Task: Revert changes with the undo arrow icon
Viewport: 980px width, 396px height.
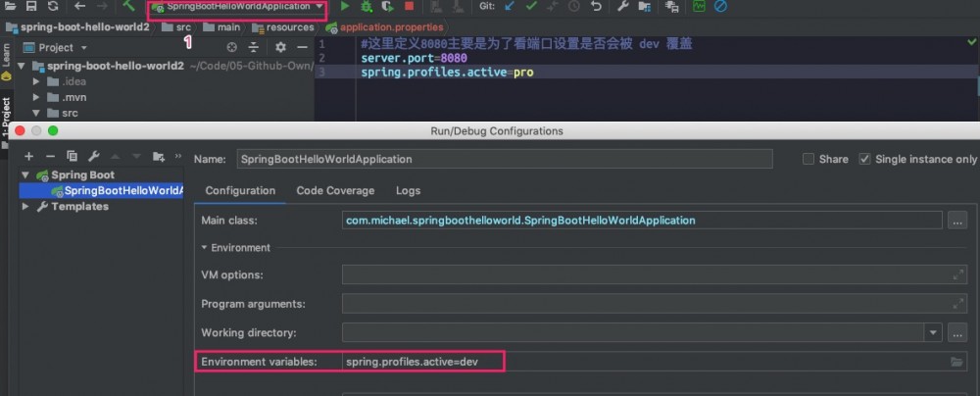Action: tap(596, 6)
